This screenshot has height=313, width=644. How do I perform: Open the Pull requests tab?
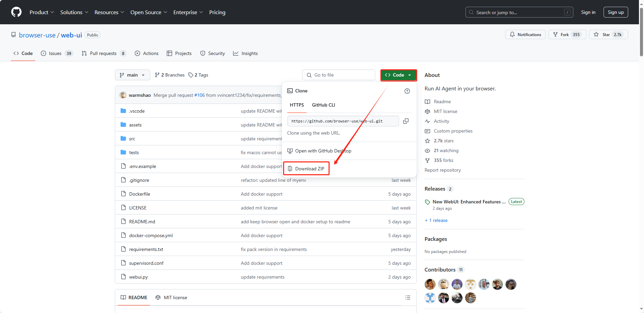[104, 53]
